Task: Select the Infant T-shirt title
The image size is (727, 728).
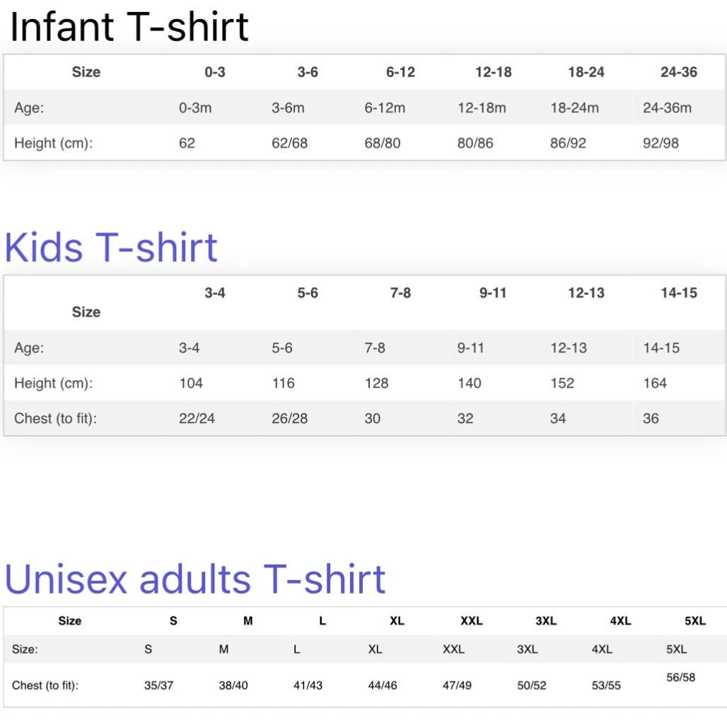Action: [x=129, y=27]
